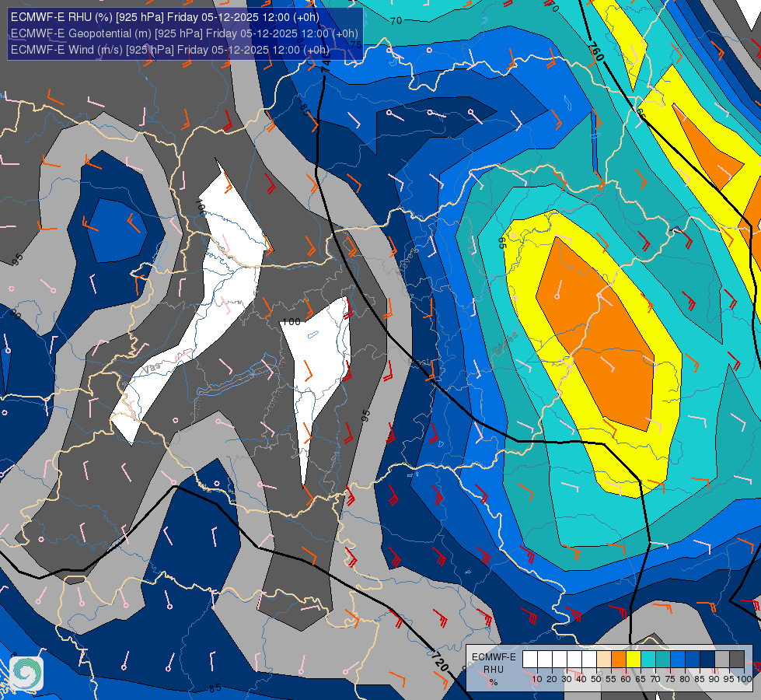Pick the white 10–20% legend swatch

coord(545,660)
